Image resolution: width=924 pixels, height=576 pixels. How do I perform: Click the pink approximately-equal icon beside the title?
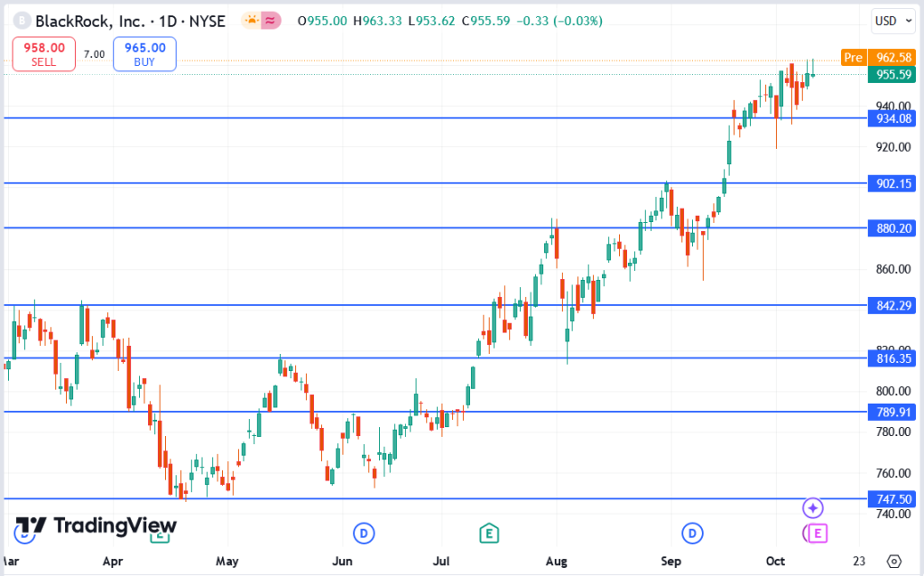click(x=271, y=22)
